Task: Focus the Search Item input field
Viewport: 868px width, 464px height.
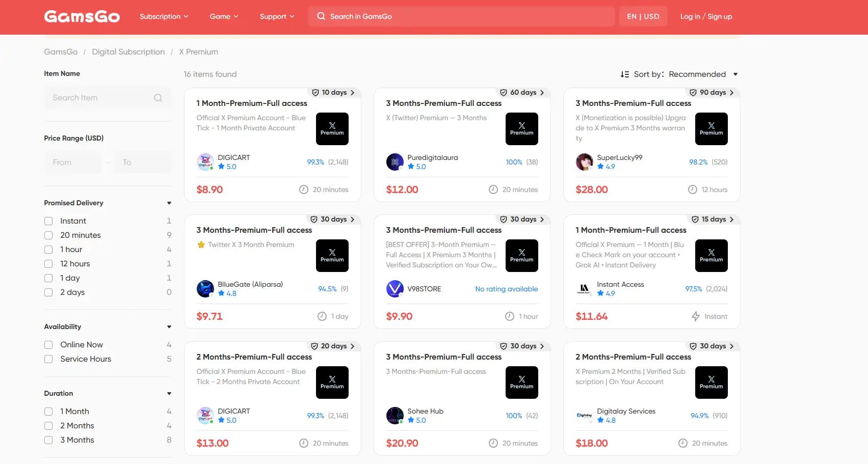Action: 108,98
